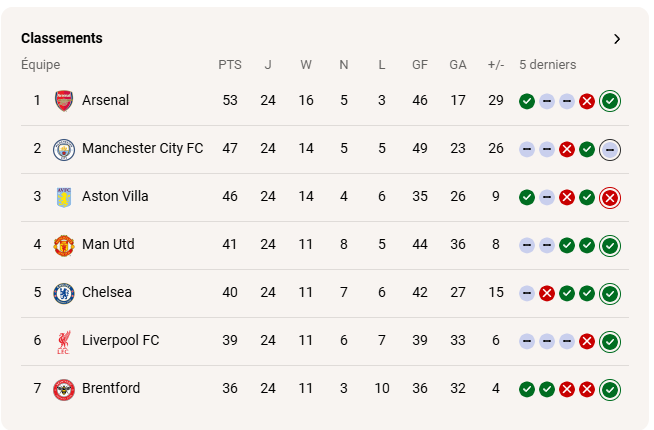Click the PTS column header
This screenshot has height=430, width=654.
tap(230, 65)
